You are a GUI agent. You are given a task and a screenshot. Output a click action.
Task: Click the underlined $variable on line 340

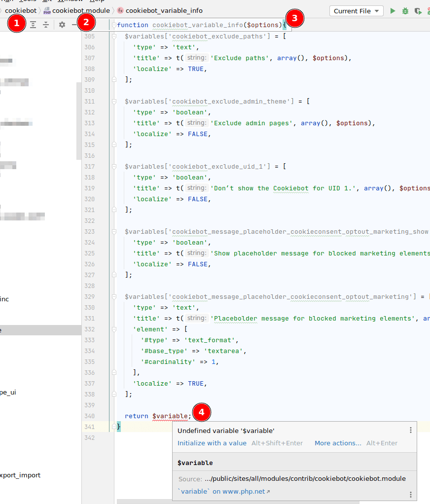pos(170,416)
